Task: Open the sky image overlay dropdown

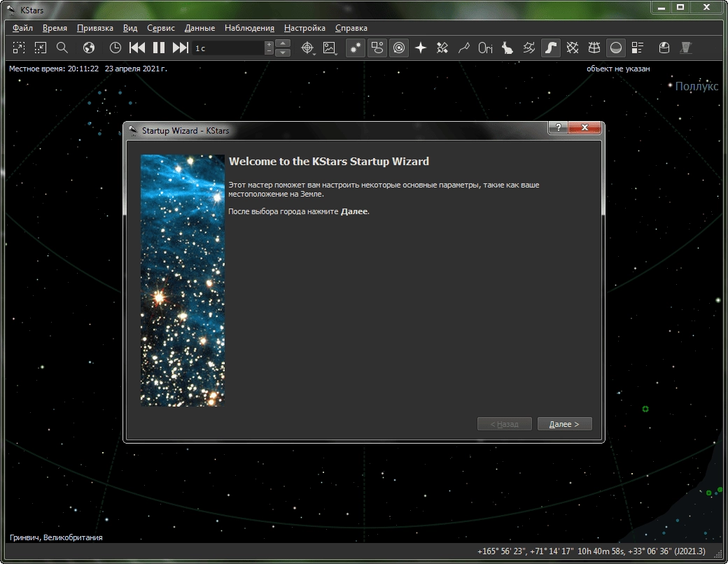Action: 329,48
